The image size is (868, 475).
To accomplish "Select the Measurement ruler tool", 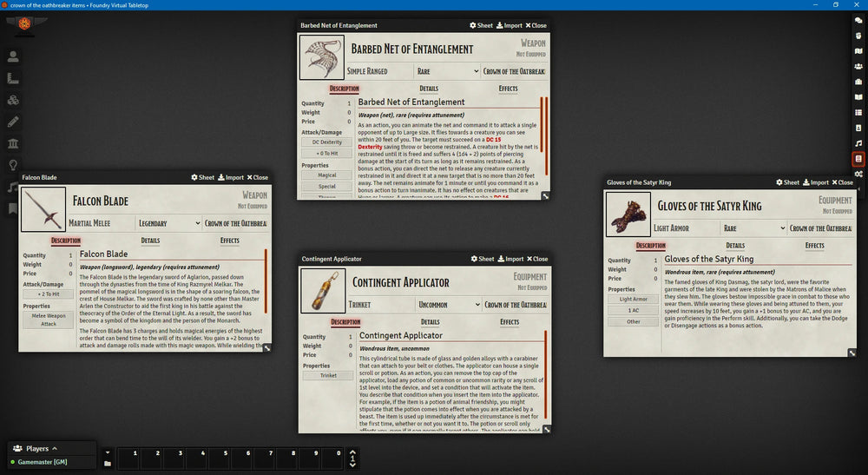I will click(x=13, y=79).
